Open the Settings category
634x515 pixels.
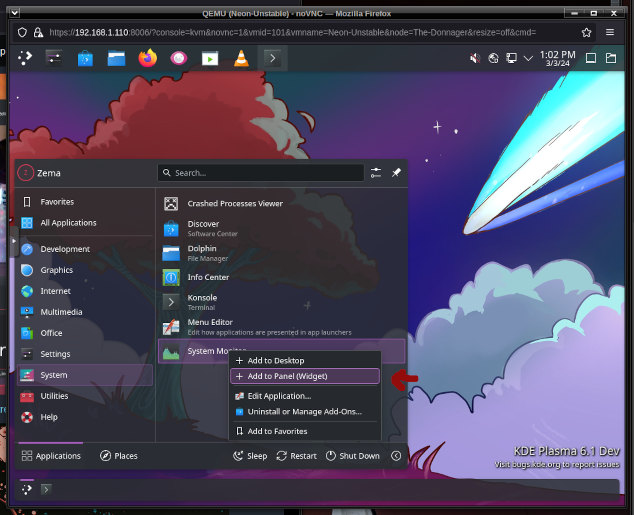(85, 354)
